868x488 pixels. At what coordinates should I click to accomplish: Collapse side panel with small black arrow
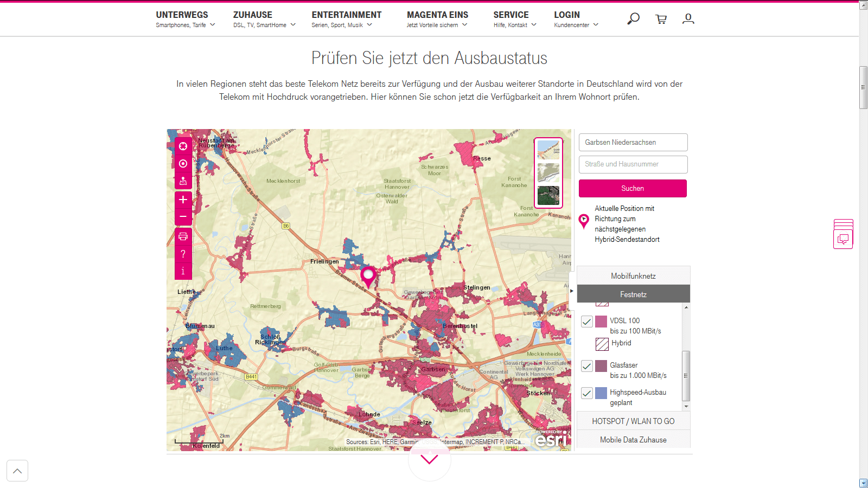(x=571, y=291)
